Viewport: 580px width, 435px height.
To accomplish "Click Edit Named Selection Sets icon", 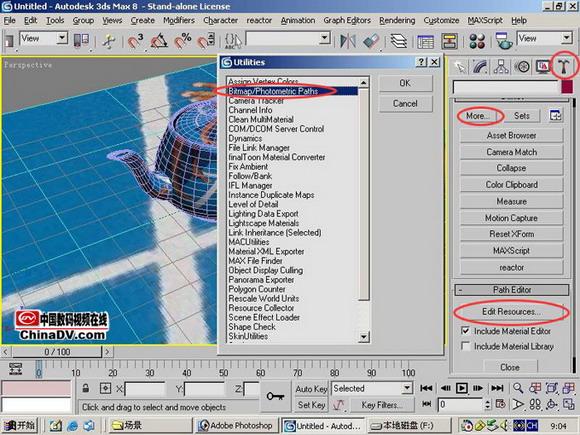I will pyautogui.click(x=233, y=41).
